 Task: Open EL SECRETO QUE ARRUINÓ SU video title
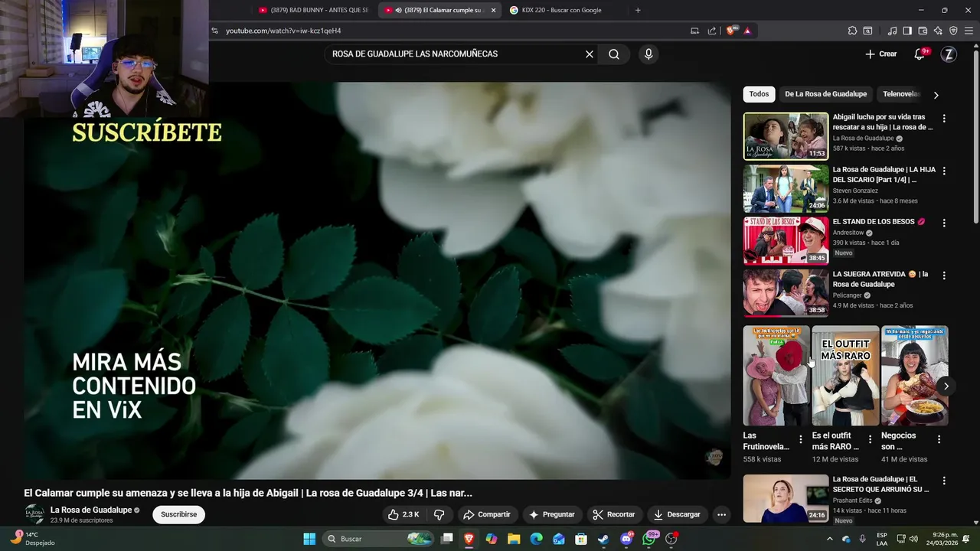pos(880,484)
